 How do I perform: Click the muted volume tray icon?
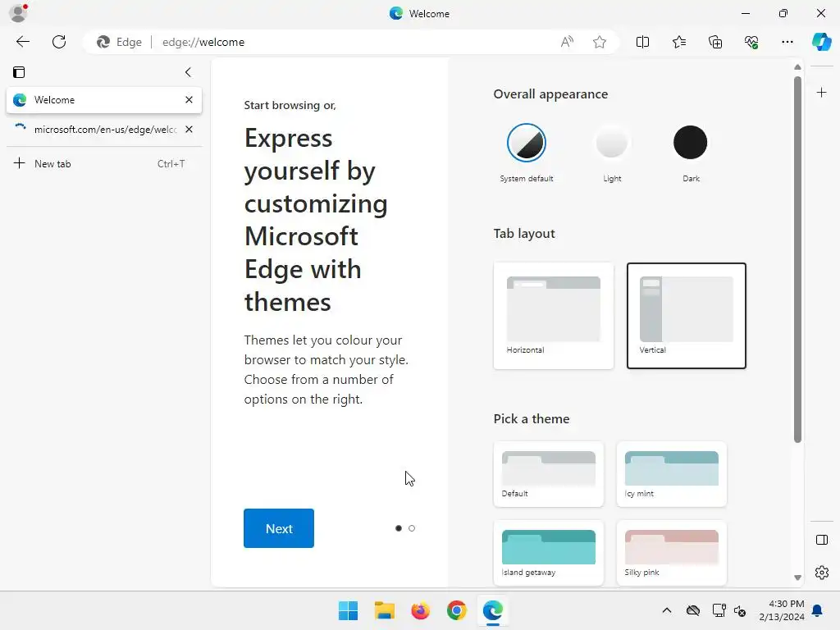(x=741, y=610)
